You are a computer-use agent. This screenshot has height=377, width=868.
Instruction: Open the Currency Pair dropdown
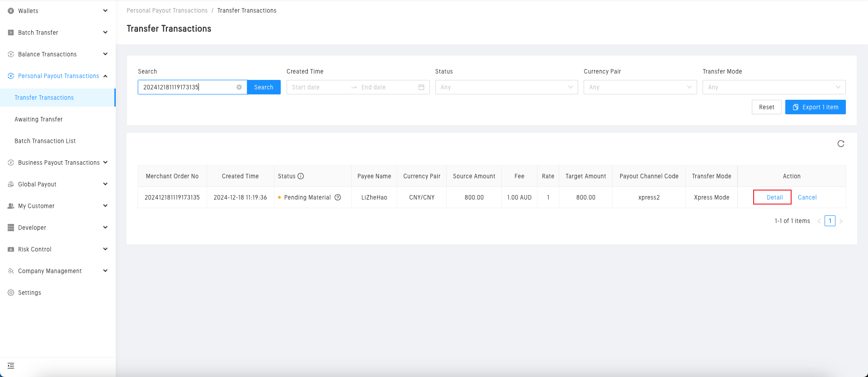tap(640, 87)
